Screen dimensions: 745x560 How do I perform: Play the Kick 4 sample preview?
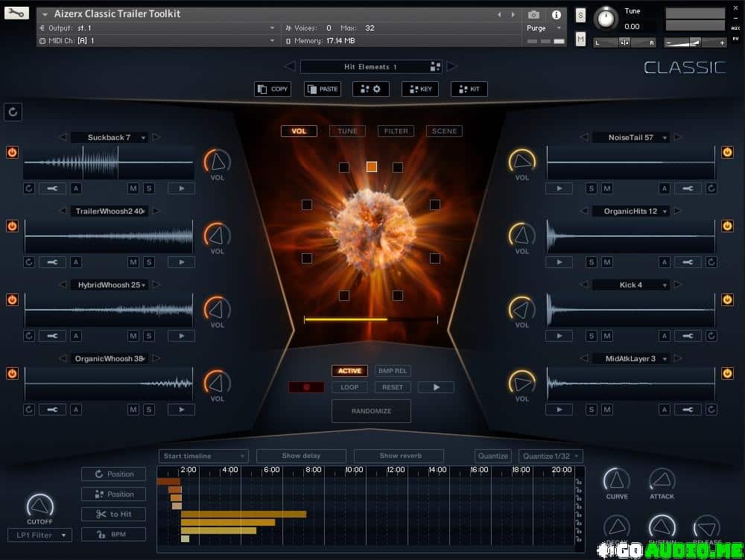(x=559, y=336)
